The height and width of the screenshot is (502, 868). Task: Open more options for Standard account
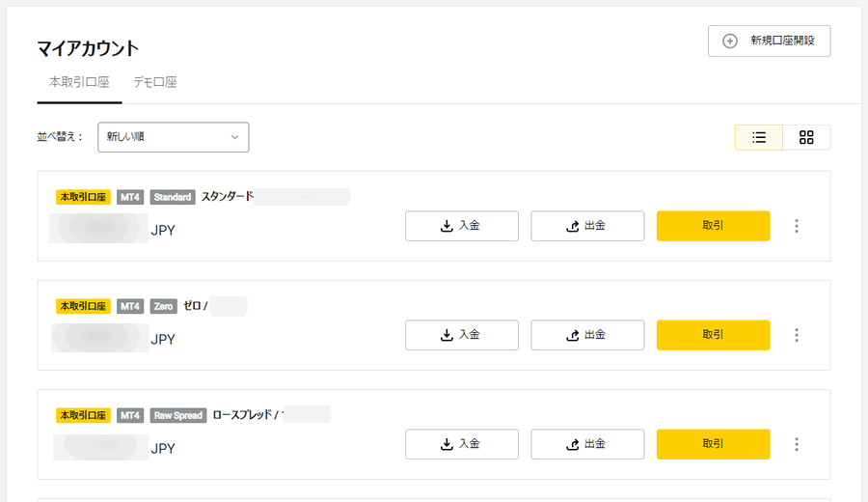(797, 226)
